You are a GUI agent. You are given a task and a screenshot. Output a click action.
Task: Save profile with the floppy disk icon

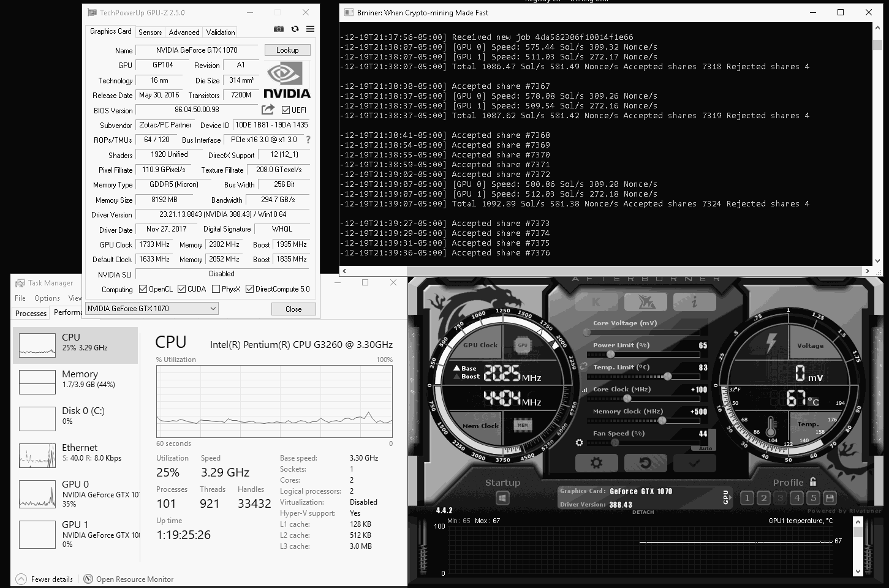coord(830,498)
